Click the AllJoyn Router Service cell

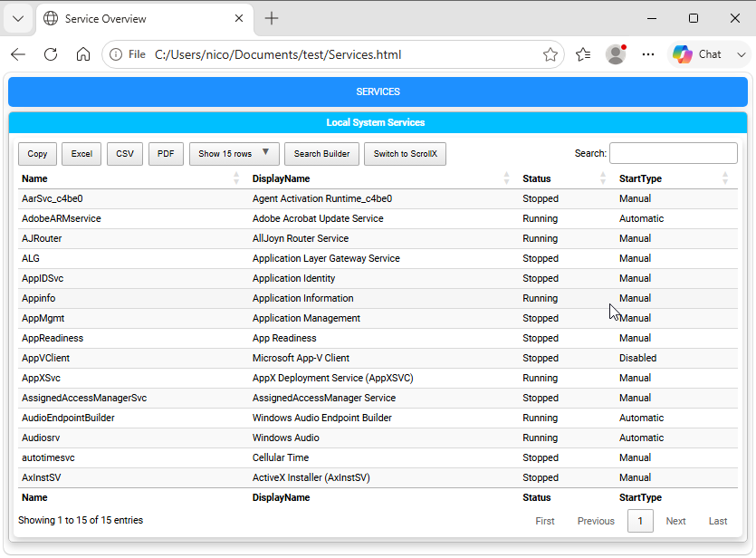tap(301, 238)
